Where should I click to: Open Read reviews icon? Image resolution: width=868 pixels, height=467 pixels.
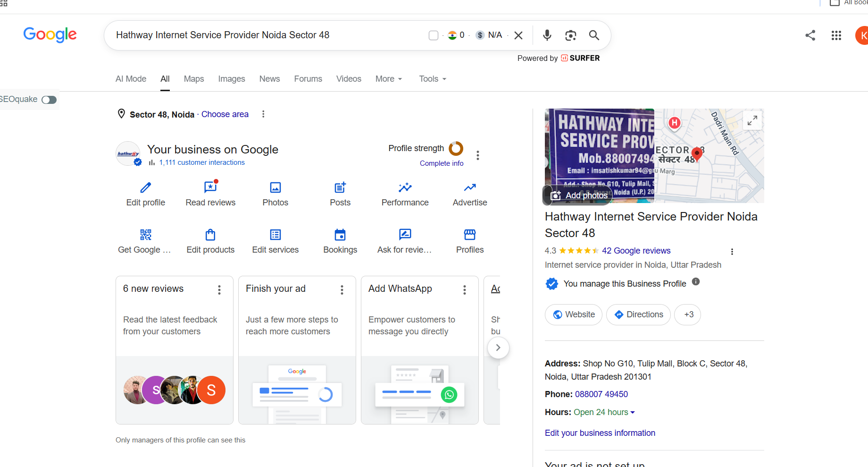210,187
